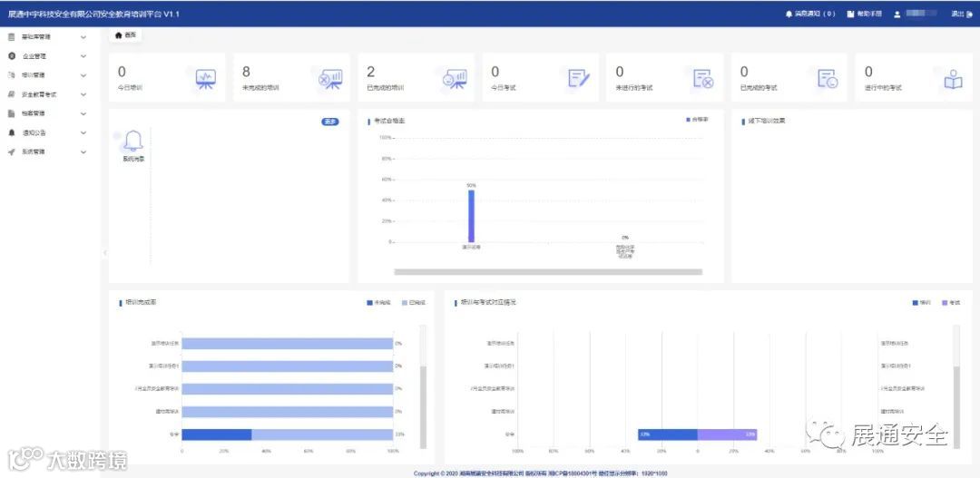Click the 系统消息 bell icon
Viewport: 980px width, 478px height.
pos(133,141)
